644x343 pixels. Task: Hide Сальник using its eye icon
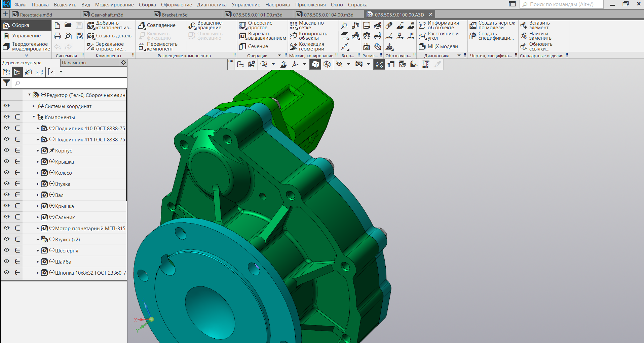coord(6,217)
